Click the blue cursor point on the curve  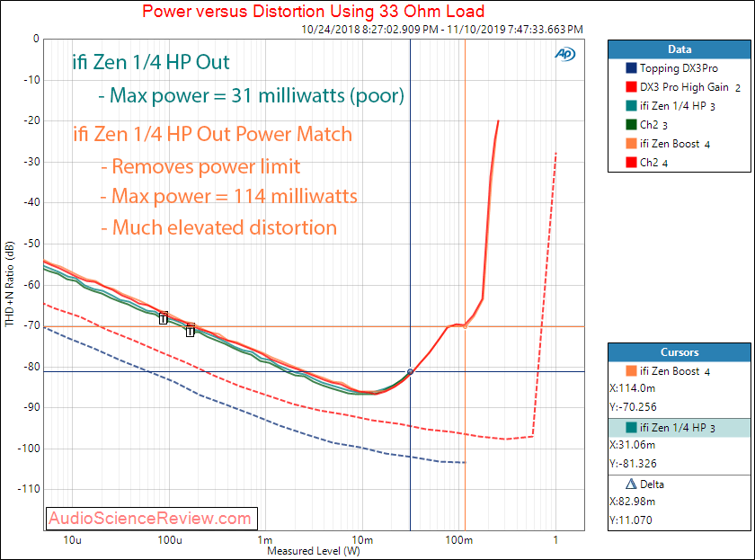[410, 372]
